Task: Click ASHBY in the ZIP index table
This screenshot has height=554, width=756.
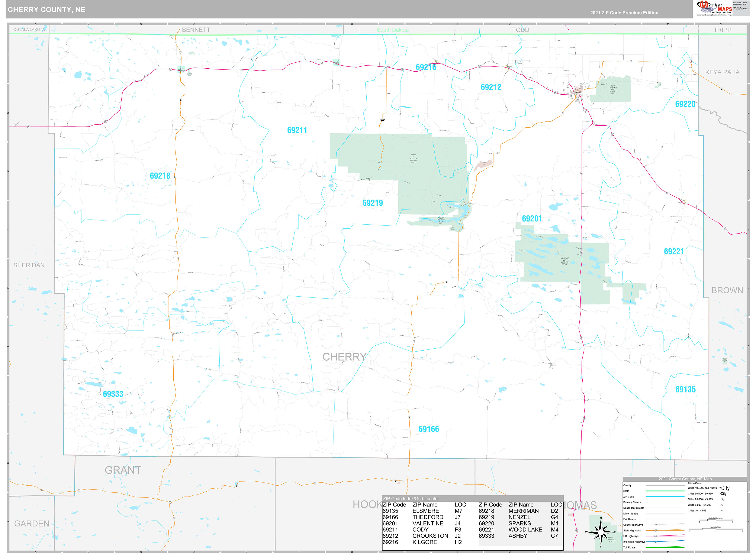Action: pos(518,536)
